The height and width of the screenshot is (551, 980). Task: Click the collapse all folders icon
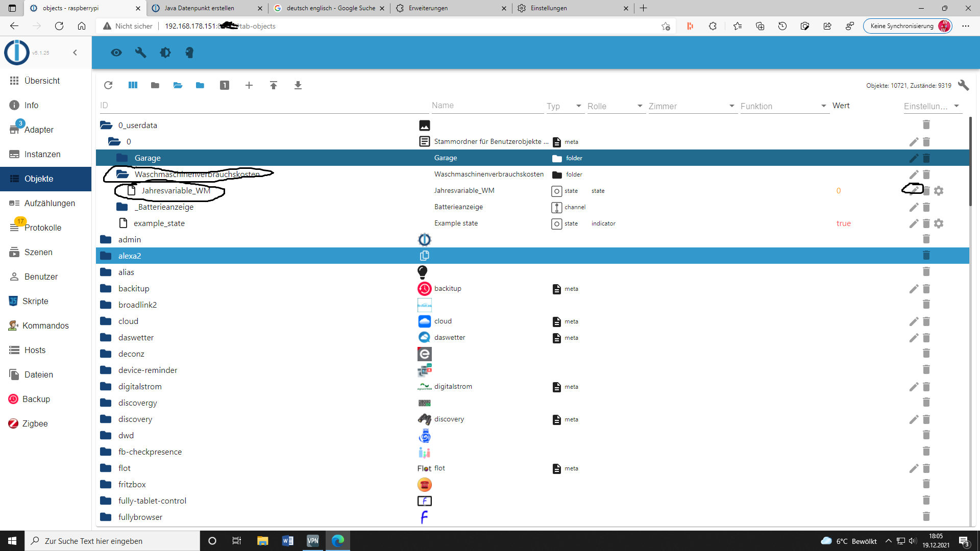click(155, 85)
